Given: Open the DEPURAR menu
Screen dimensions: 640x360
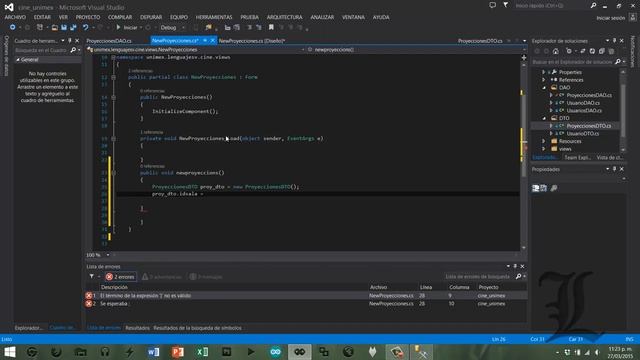Looking at the screenshot, I should coord(151,17).
